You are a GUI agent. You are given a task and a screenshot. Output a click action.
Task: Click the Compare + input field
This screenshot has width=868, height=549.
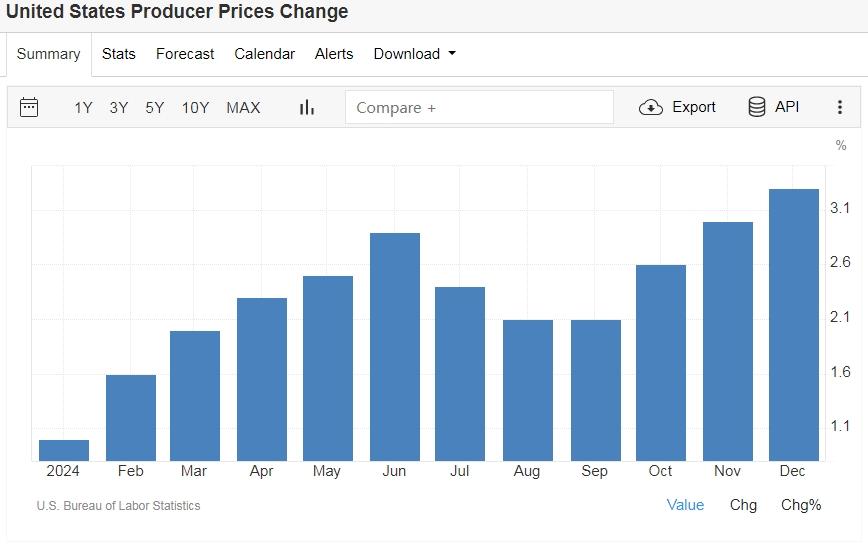479,107
